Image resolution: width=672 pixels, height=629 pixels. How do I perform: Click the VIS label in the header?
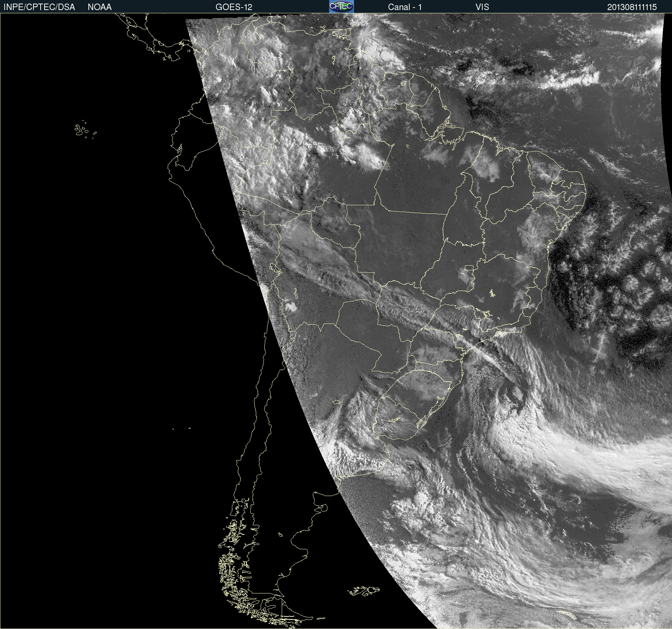[x=482, y=7]
